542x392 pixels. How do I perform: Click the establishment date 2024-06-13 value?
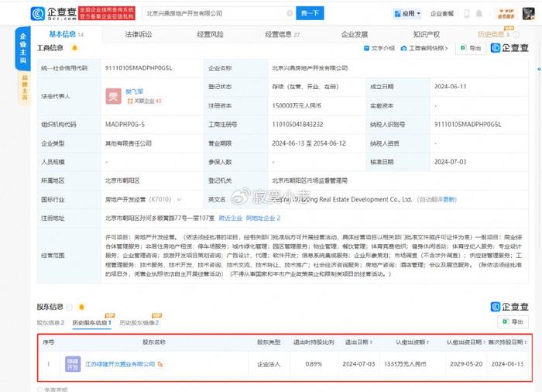point(450,87)
